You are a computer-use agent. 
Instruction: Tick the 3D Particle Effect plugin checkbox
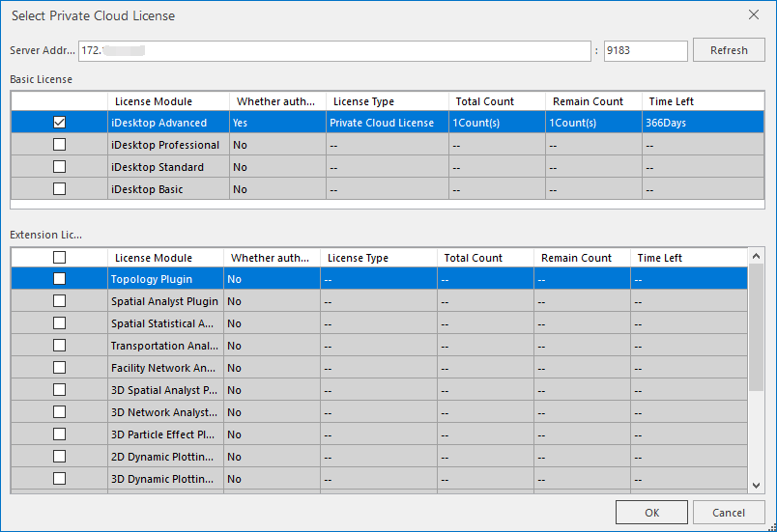tap(60, 434)
